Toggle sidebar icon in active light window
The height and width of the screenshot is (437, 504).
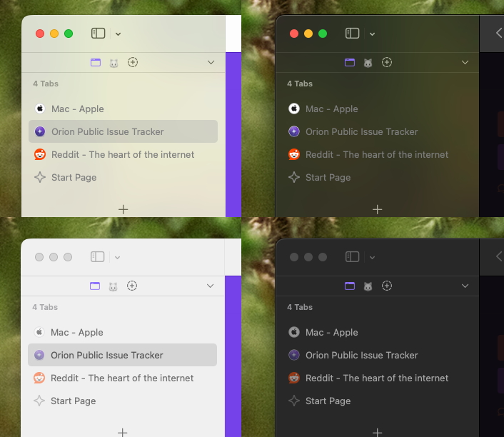[99, 34]
